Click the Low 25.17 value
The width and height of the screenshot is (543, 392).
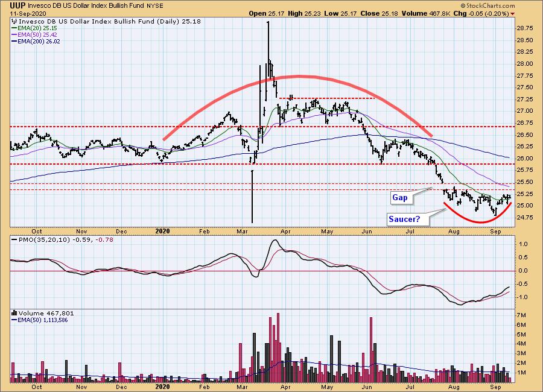pyautogui.click(x=340, y=13)
